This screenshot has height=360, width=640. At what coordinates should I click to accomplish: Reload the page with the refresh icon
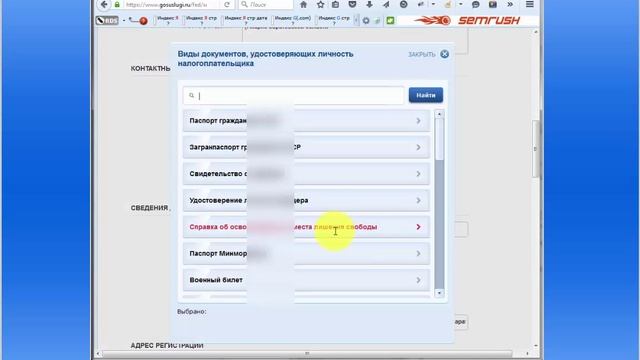(227, 4)
